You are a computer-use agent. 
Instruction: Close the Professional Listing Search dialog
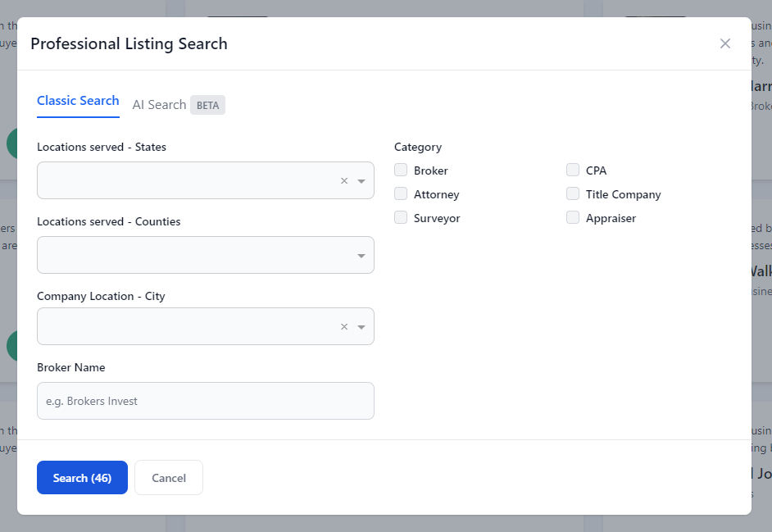pos(724,43)
